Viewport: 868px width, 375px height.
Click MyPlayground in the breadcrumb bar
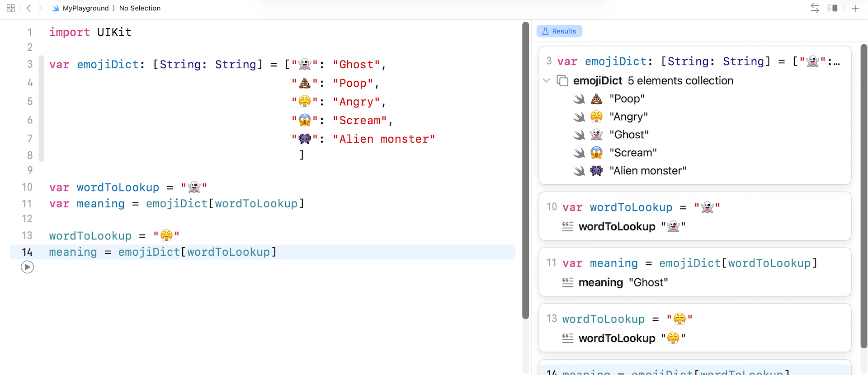85,8
